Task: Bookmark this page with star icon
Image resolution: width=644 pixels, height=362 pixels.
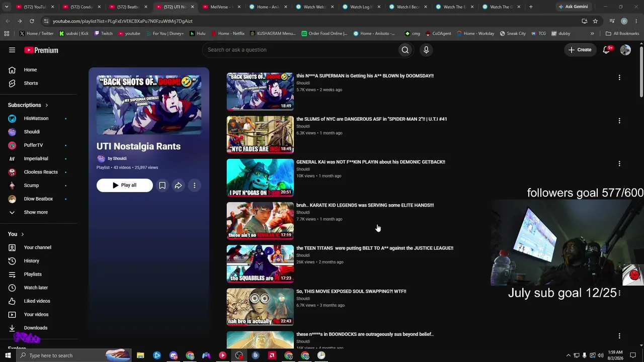Action: tap(595, 21)
